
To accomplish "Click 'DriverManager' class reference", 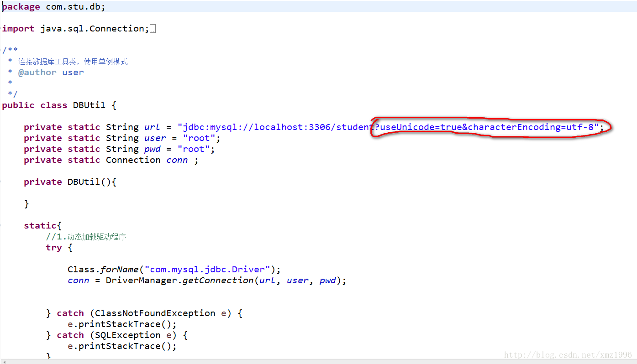I will [x=142, y=281].
